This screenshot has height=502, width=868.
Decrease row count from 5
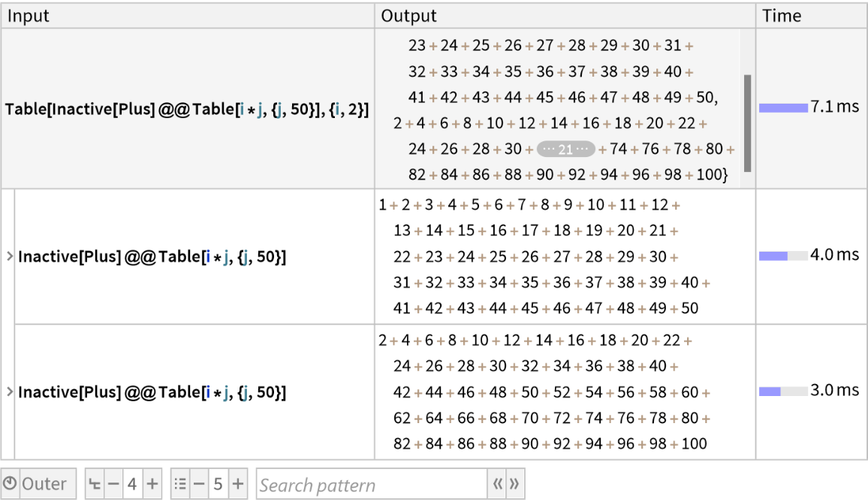pyautogui.click(x=198, y=484)
